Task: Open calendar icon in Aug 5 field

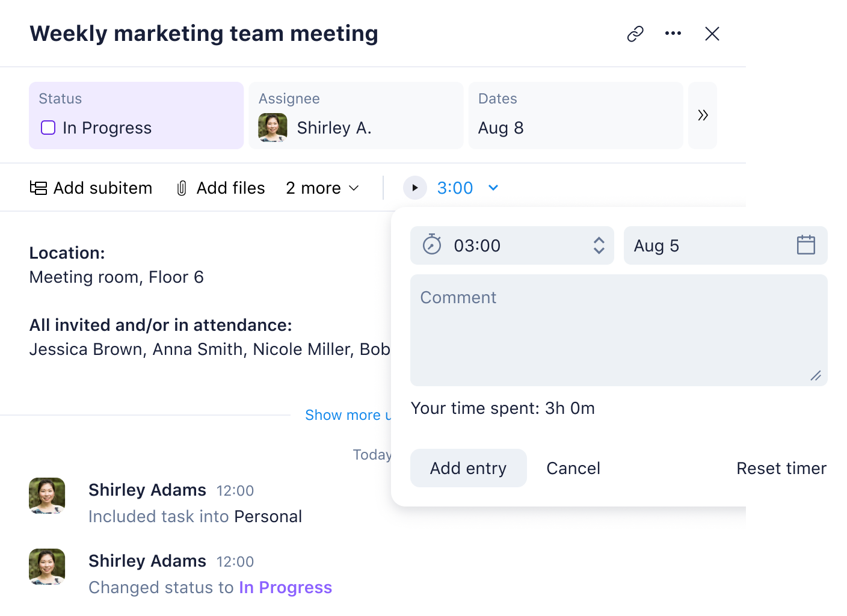Action: point(805,245)
